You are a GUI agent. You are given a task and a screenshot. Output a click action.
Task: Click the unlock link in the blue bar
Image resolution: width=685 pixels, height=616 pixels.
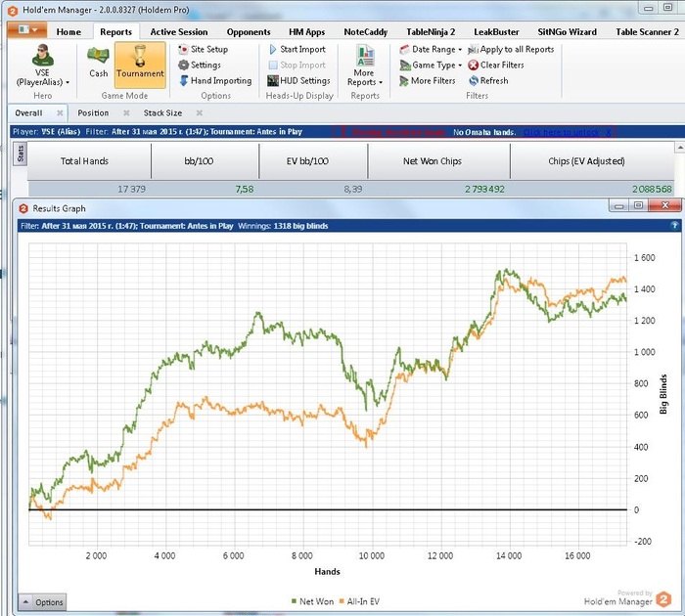pyautogui.click(x=561, y=132)
